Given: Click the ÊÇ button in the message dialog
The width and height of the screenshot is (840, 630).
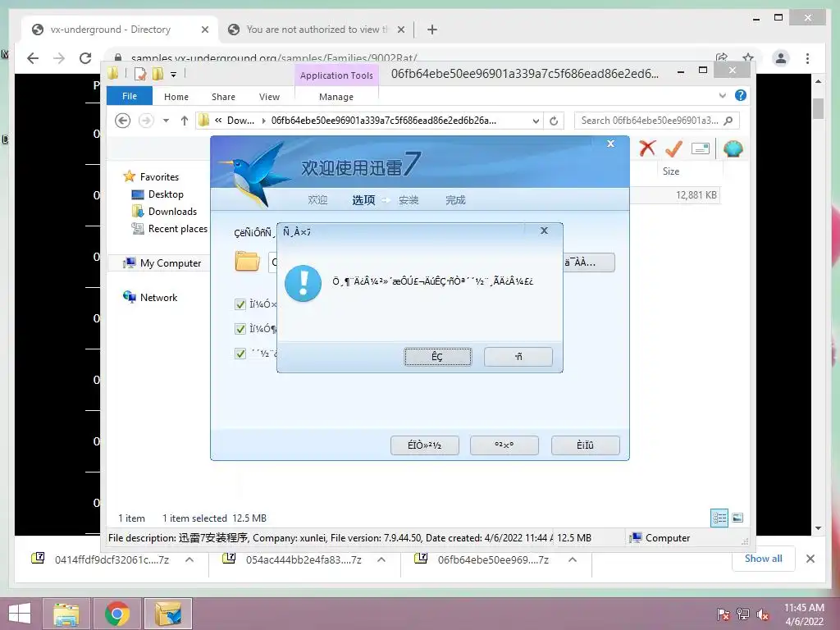Looking at the screenshot, I should pyautogui.click(x=438, y=357).
